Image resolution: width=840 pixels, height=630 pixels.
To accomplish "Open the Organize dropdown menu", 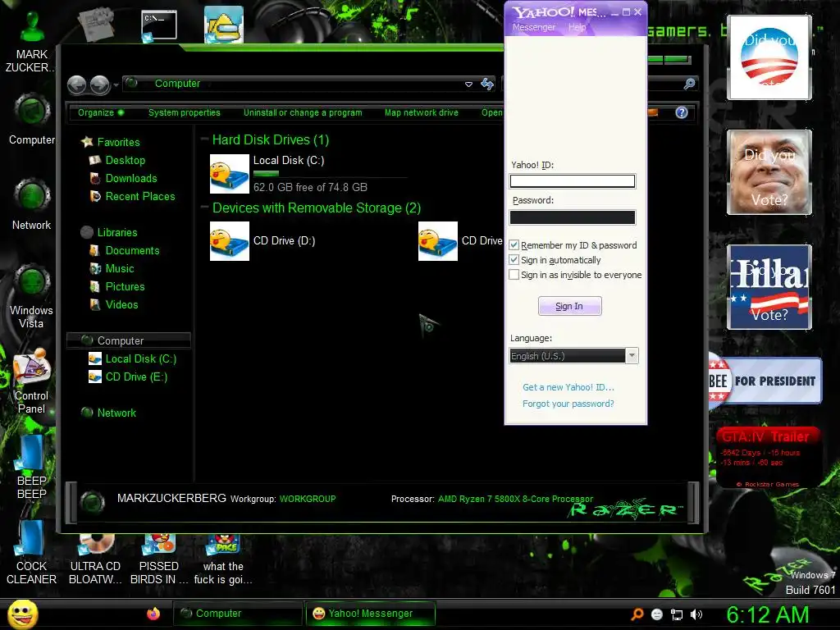I will tap(101, 112).
